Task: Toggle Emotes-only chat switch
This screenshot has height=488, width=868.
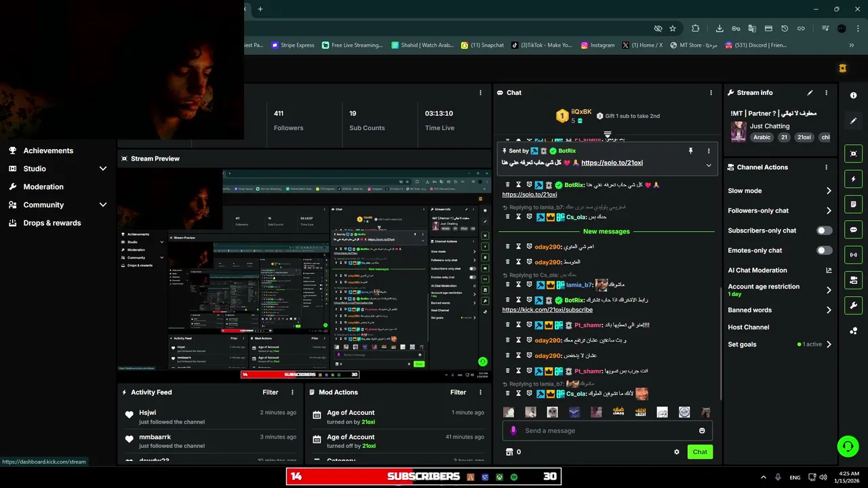Action: [x=824, y=250]
